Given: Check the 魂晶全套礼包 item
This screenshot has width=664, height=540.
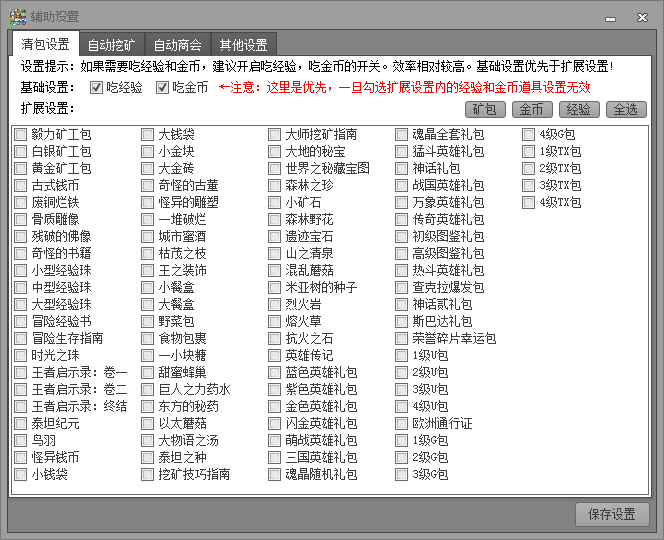Looking at the screenshot, I should point(402,134).
